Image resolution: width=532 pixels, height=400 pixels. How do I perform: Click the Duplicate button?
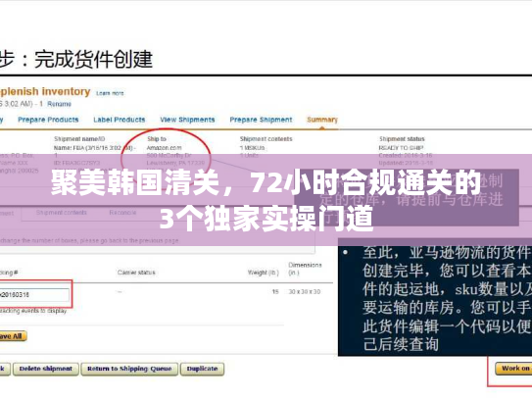click(202, 369)
